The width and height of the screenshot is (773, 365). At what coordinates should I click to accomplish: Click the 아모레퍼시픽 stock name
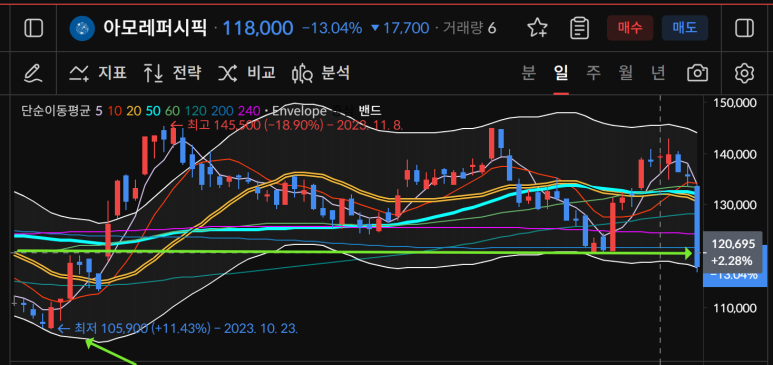coord(155,28)
